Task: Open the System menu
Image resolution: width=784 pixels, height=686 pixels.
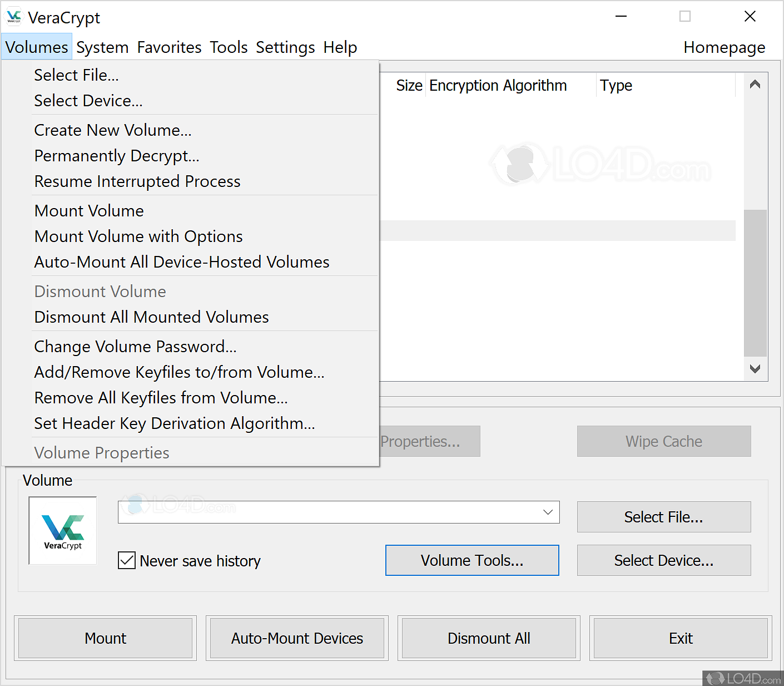Action: pos(102,47)
